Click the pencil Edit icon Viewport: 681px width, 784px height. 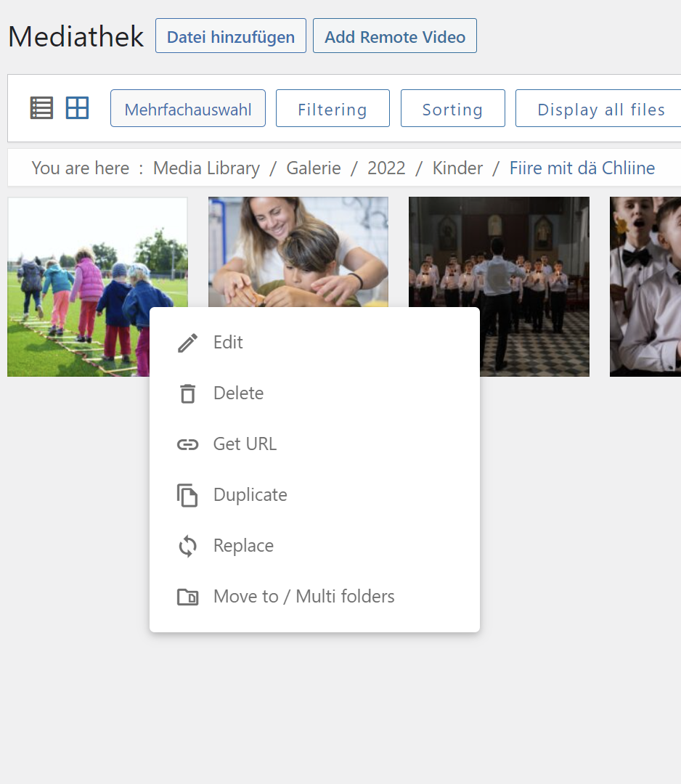tap(187, 343)
